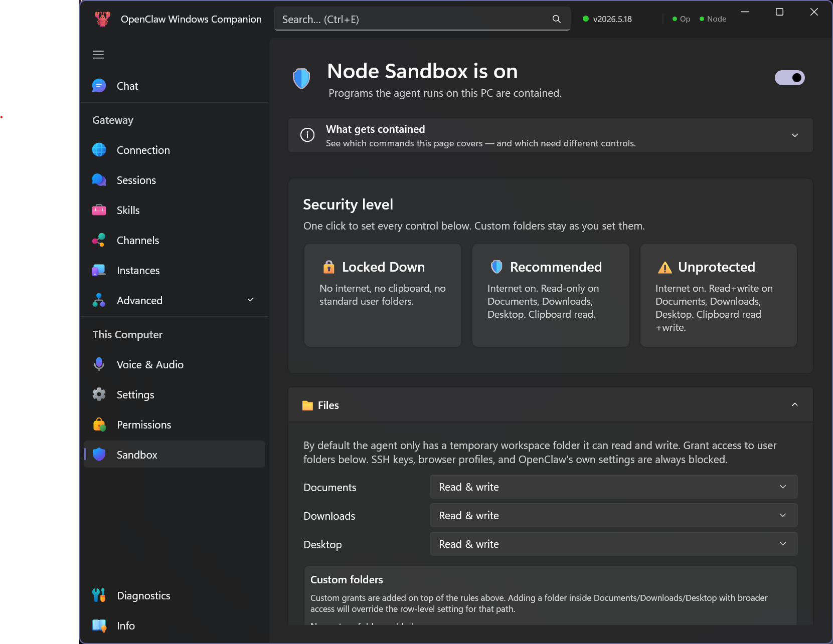
Task: Navigate to the Skills page
Action: (x=174, y=210)
